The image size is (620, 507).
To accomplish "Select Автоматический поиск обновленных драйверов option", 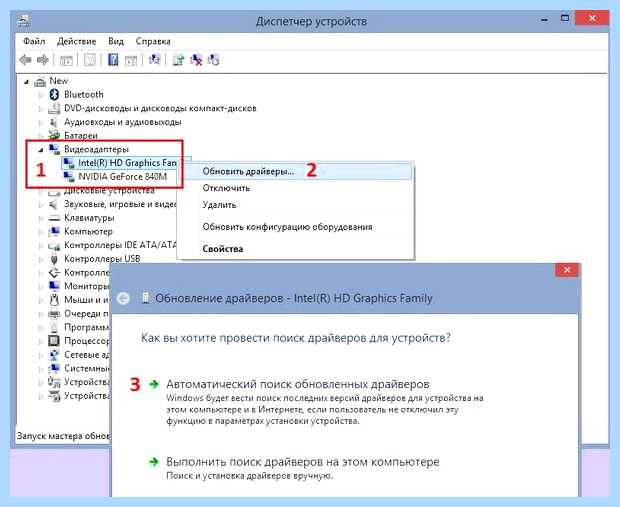I will 298,384.
